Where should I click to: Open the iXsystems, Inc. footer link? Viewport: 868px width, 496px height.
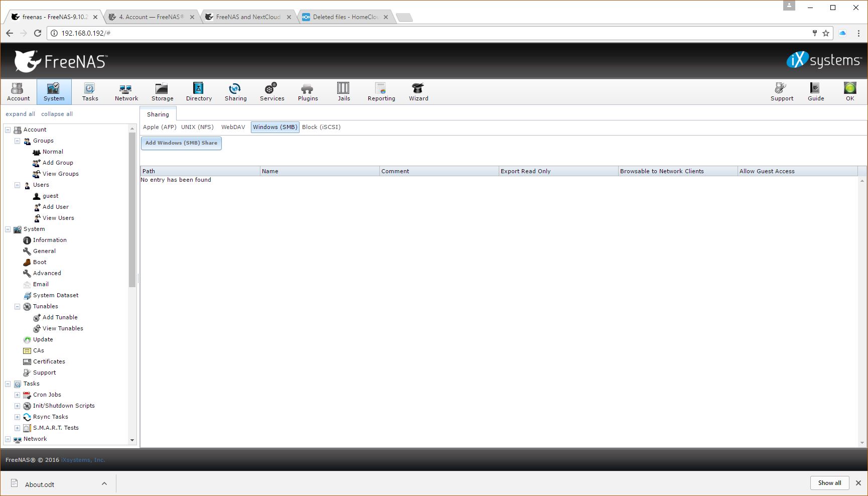83,460
